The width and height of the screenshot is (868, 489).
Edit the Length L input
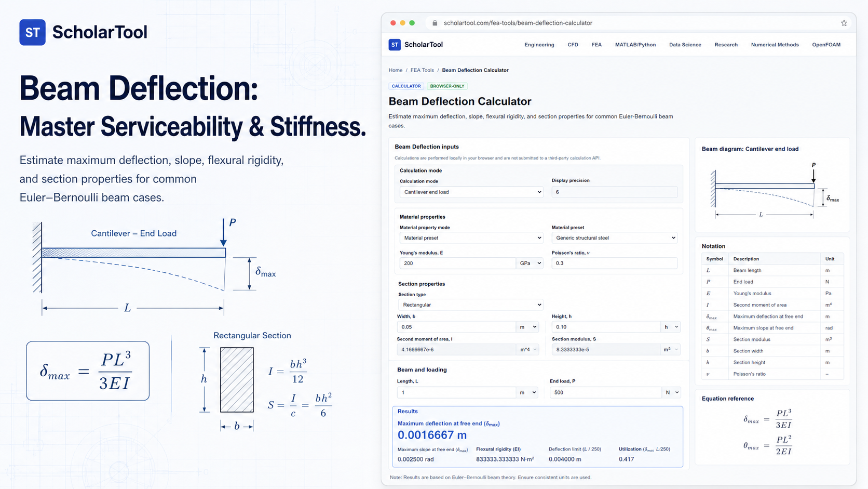click(x=456, y=392)
